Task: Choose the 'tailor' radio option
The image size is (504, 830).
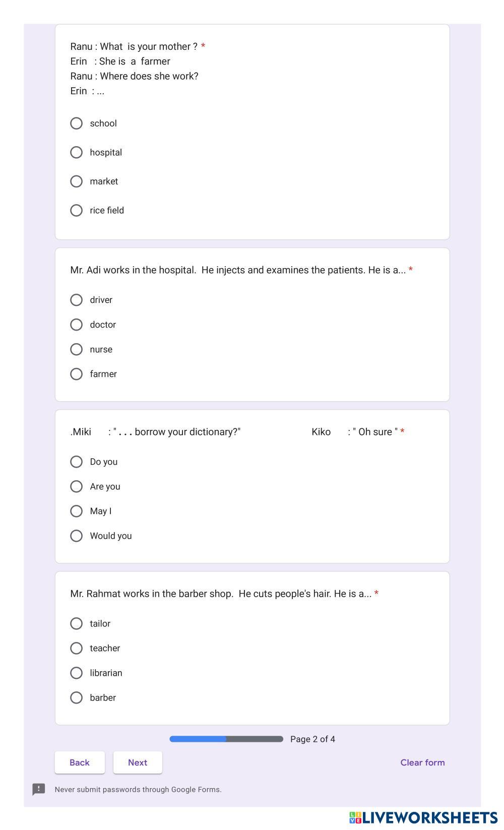Action: [76, 623]
